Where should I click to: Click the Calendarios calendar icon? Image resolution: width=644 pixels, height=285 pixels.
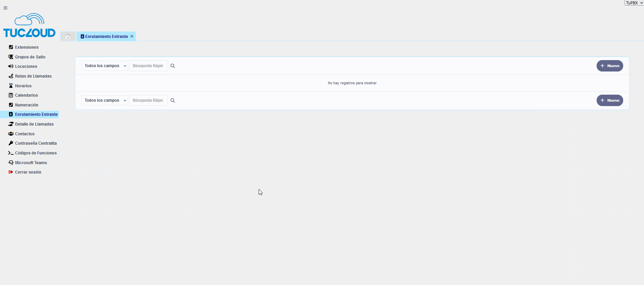pyautogui.click(x=11, y=95)
